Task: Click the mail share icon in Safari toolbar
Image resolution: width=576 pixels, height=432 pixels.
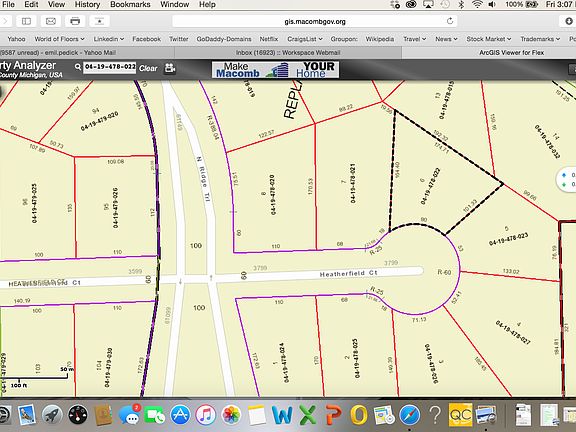Action: [x=51, y=21]
